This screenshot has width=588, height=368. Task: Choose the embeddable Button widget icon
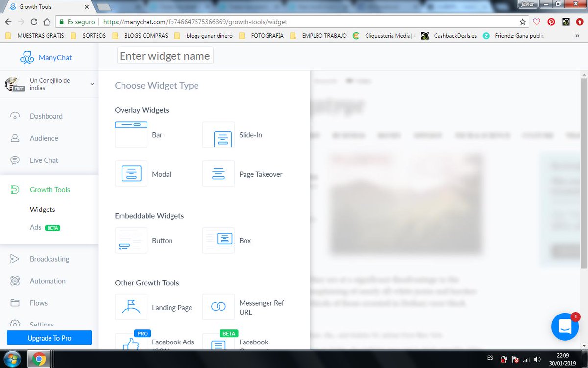coord(131,240)
